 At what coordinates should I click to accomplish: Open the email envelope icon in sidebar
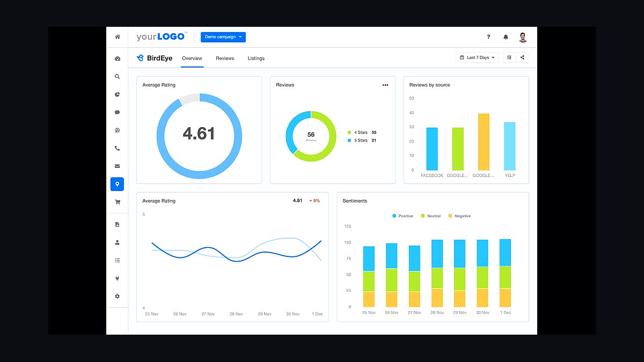pyautogui.click(x=117, y=166)
